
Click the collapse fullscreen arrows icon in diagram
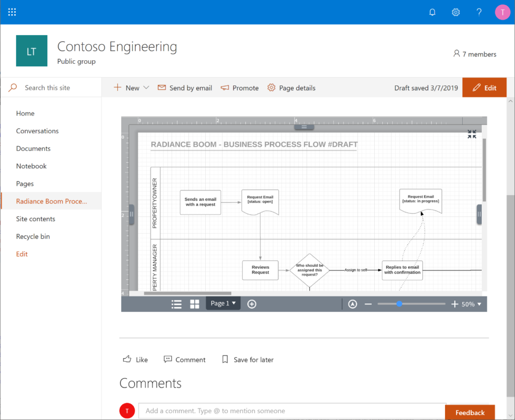click(472, 134)
